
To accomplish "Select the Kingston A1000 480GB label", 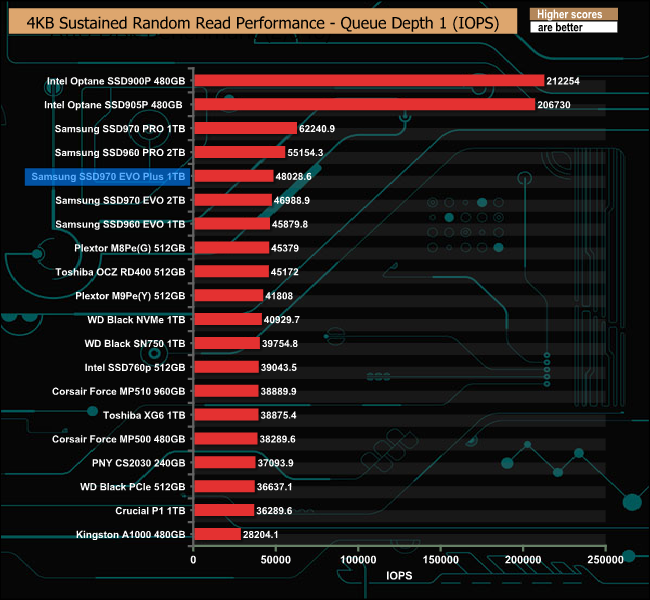I will click(131, 534).
